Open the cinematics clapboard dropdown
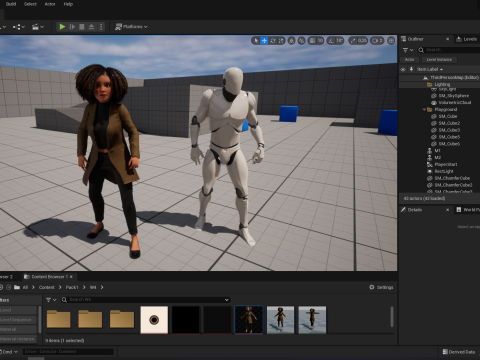Screen dimensions: 480x360 [38, 27]
